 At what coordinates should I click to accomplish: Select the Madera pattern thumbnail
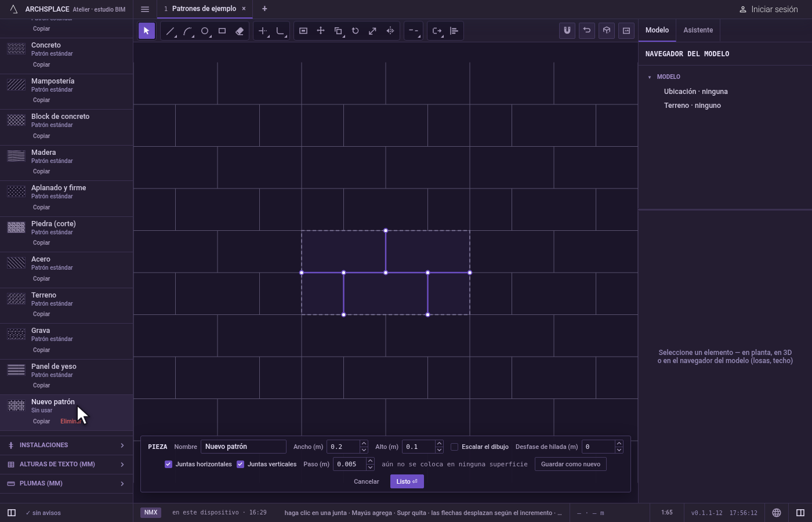16,156
